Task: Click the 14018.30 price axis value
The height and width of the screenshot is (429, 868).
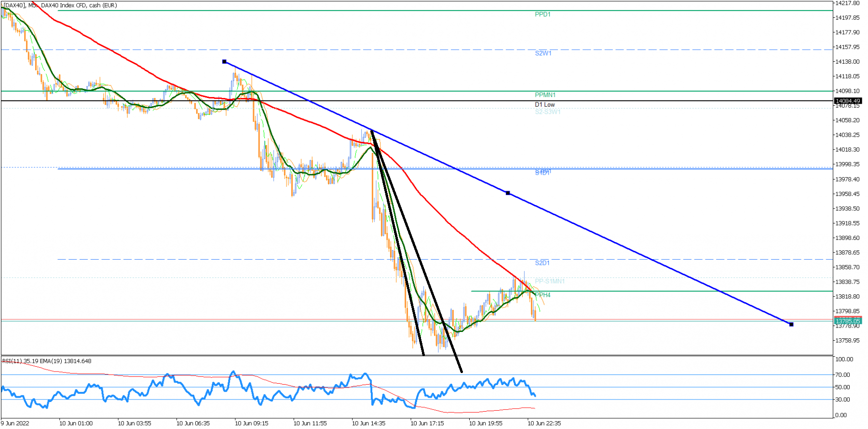Action: tap(847, 150)
